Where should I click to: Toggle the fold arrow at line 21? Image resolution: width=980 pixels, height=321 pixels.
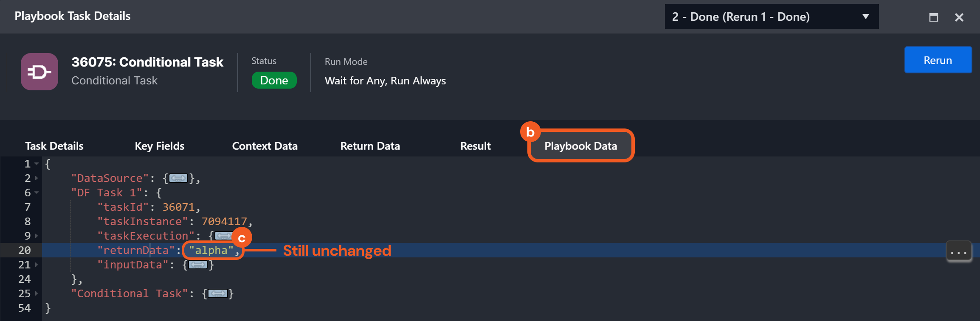pos(37,265)
